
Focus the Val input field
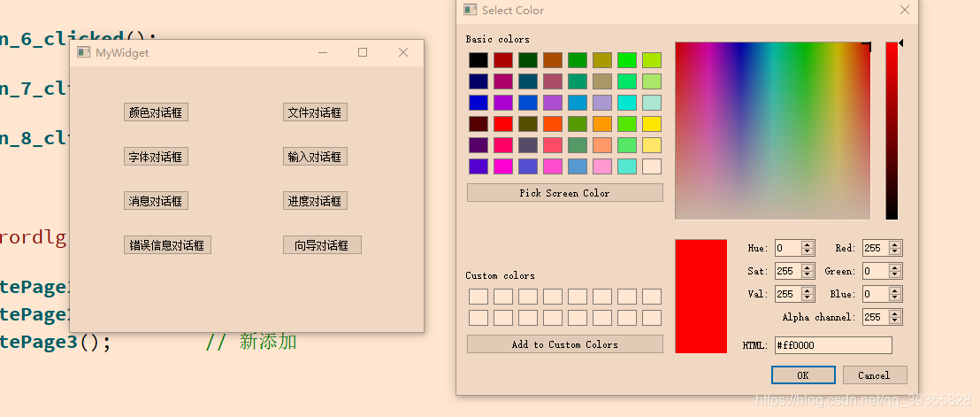[789, 294]
